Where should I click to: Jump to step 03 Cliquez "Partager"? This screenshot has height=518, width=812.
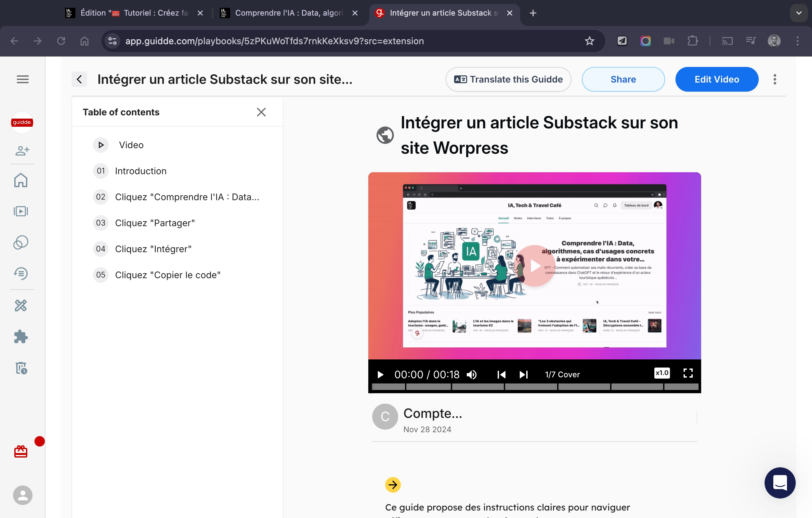tap(155, 223)
